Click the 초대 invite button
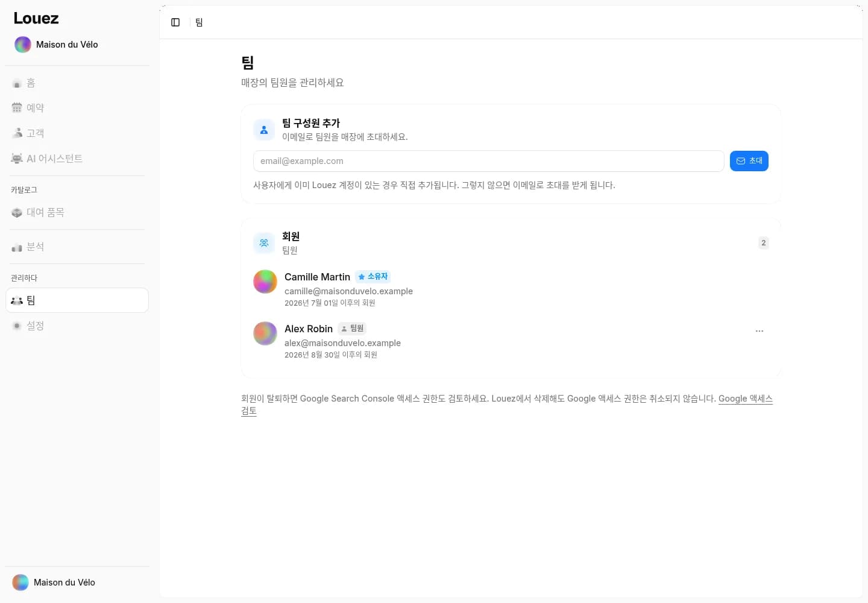 (749, 161)
